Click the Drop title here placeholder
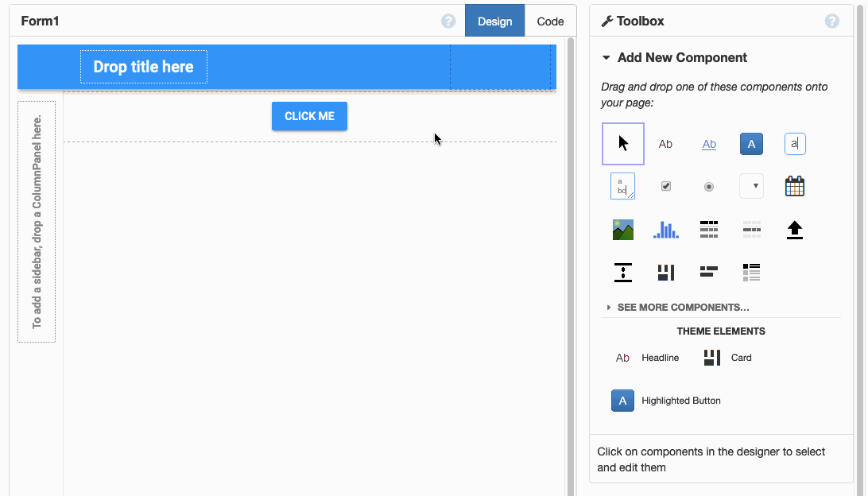 point(144,67)
